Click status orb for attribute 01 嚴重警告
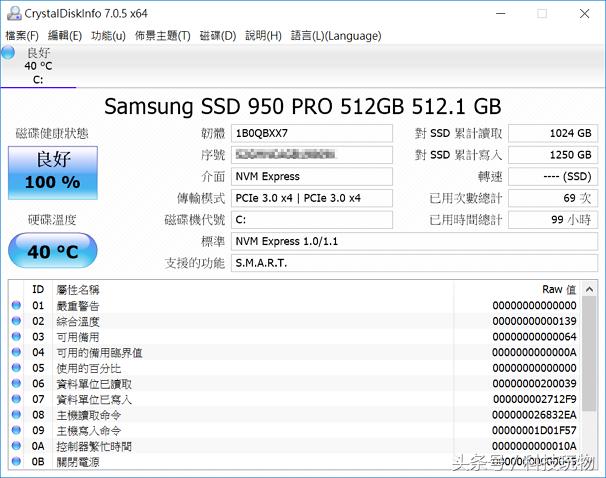 coord(16,305)
